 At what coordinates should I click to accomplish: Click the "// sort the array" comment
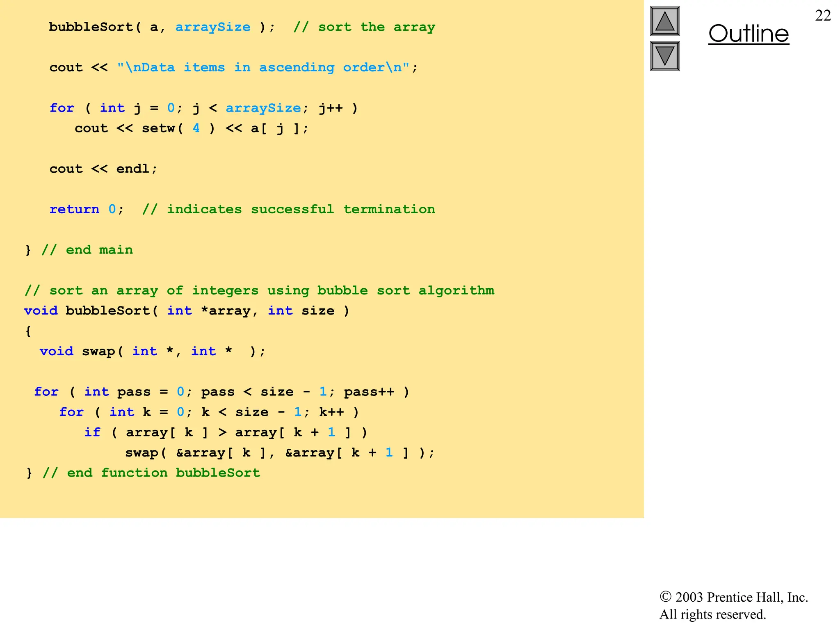[x=364, y=27]
